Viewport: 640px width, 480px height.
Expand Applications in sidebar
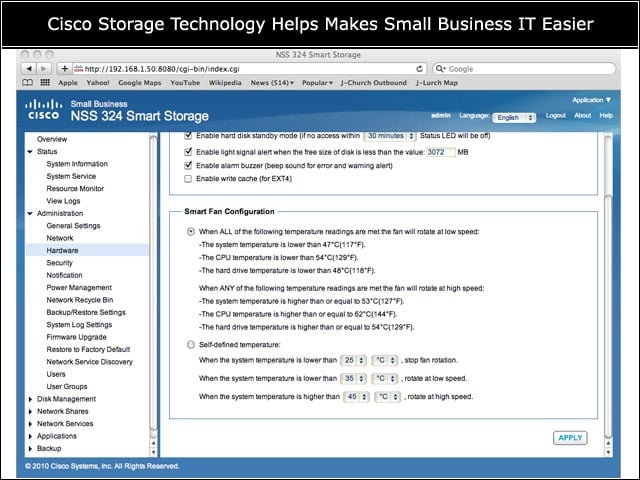[x=30, y=436]
